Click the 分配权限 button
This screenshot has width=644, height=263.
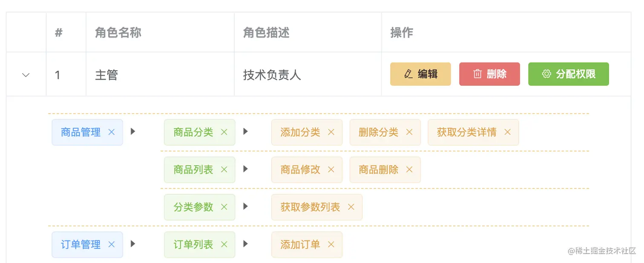568,74
